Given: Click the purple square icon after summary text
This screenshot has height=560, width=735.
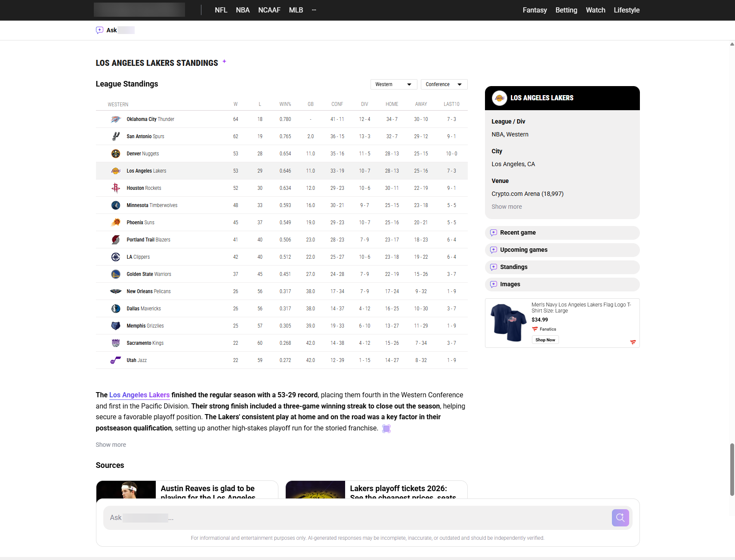Looking at the screenshot, I should pos(386,429).
